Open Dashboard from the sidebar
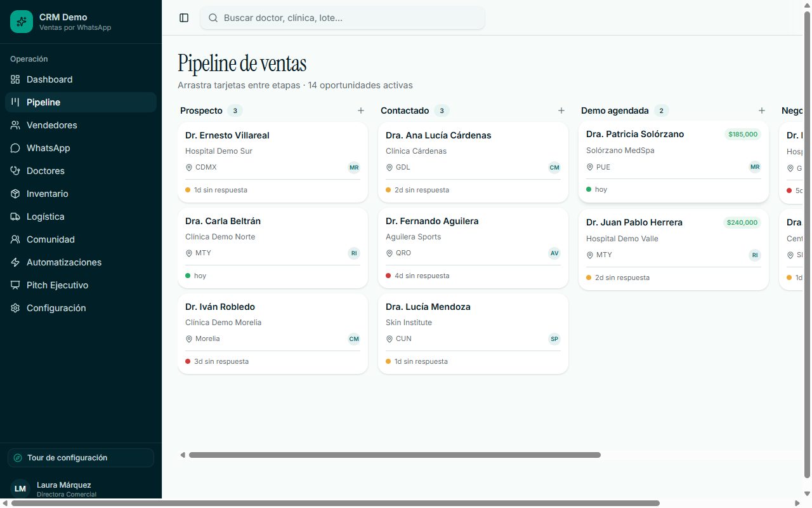Viewport: 812px width, 508px height. (x=81, y=79)
